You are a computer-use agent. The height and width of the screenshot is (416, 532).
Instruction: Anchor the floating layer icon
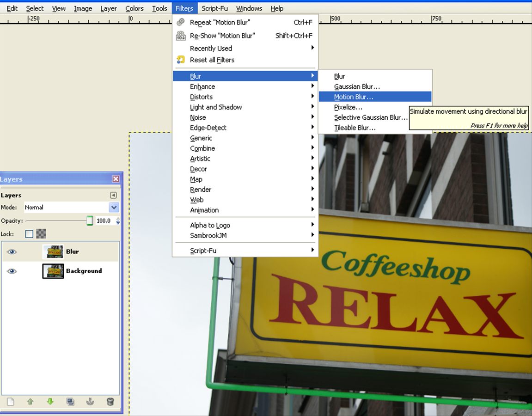point(90,402)
